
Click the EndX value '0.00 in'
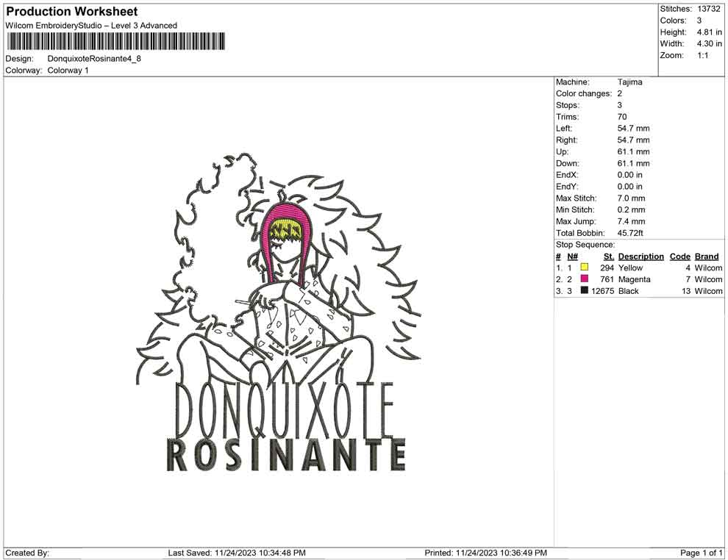(x=630, y=175)
